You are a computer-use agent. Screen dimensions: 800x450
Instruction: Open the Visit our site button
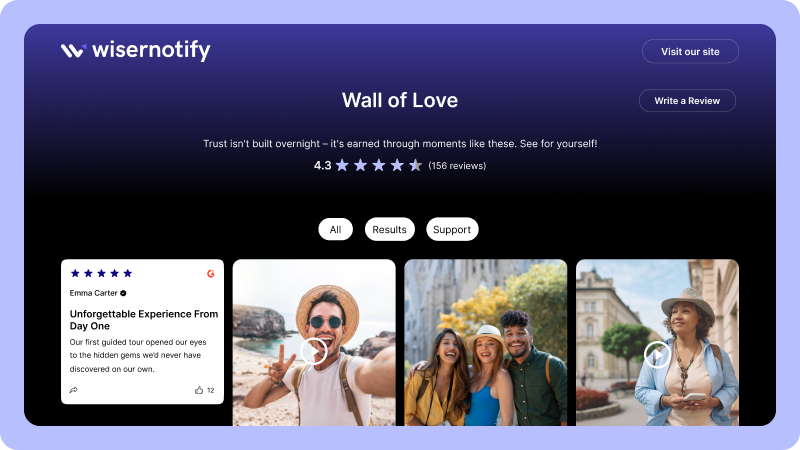tap(690, 52)
